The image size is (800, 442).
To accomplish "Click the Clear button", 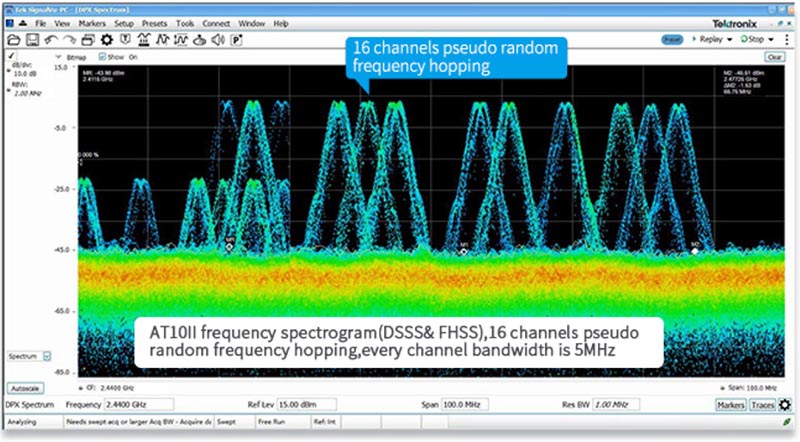I will (775, 58).
